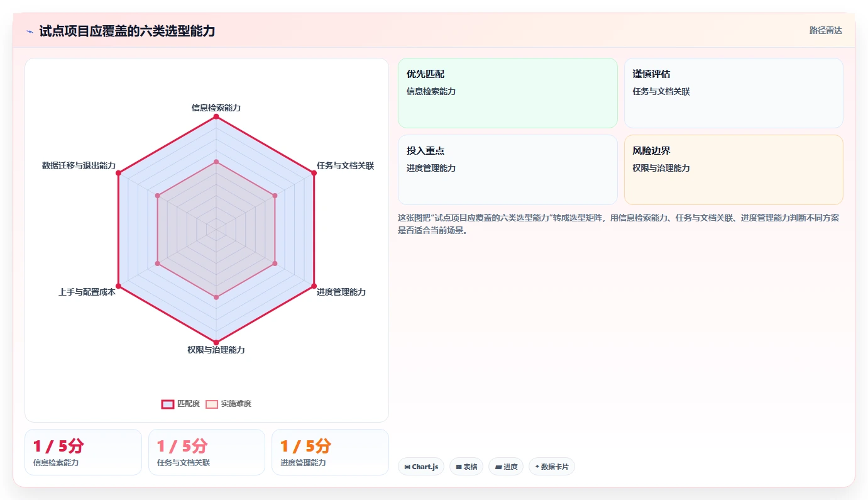Click 信息检索能力 text in 优先匹配 card
868x500 pixels.
click(x=431, y=91)
